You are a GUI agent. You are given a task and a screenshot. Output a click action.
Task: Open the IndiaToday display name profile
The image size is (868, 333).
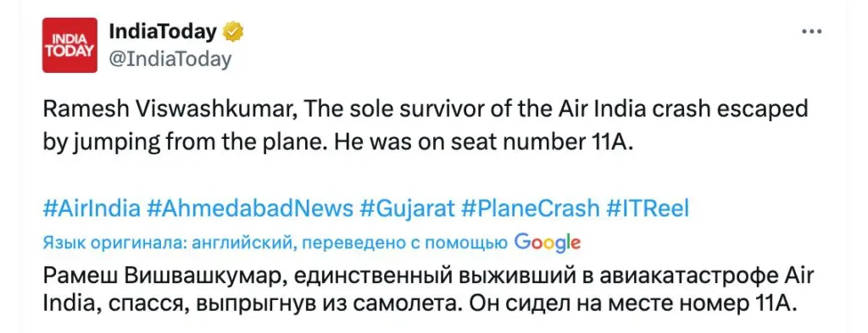coord(164,33)
